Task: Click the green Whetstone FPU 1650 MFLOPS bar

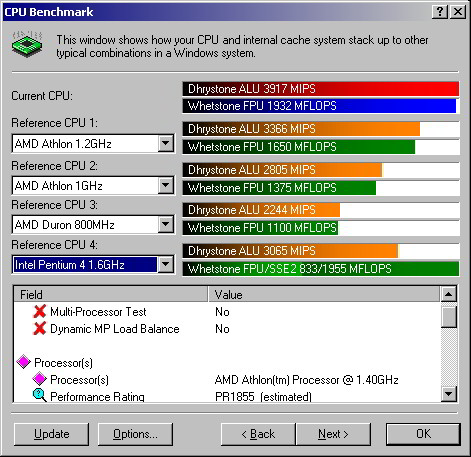Action: 299,147
